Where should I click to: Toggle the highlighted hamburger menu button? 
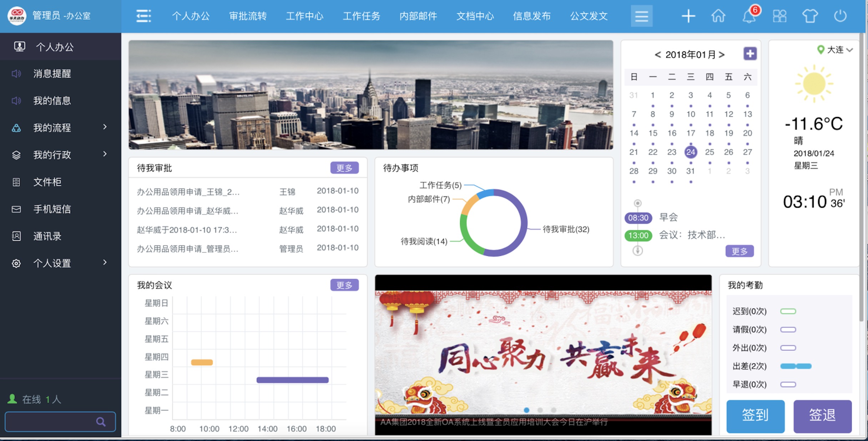(641, 16)
